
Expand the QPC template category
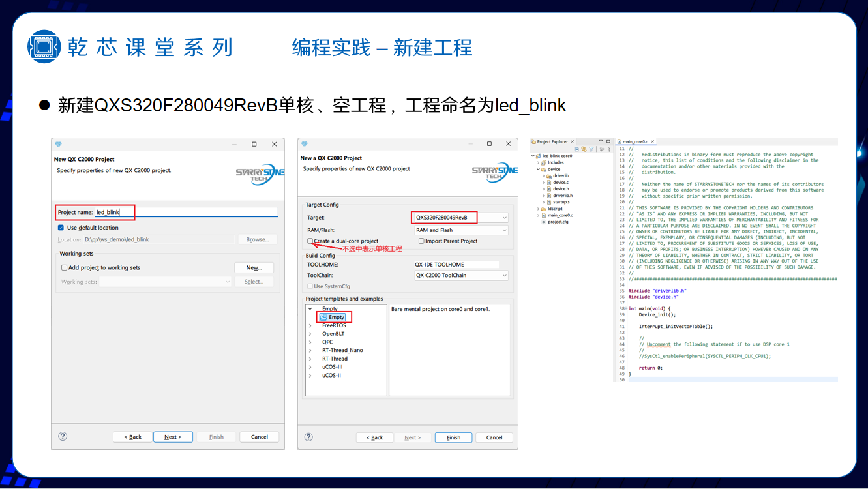(x=310, y=342)
